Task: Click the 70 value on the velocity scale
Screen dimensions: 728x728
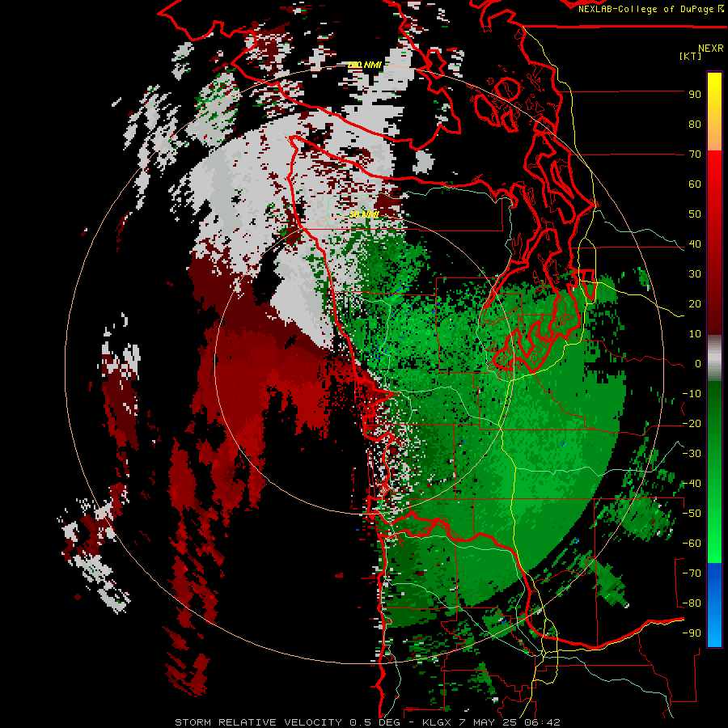Action: tap(695, 154)
